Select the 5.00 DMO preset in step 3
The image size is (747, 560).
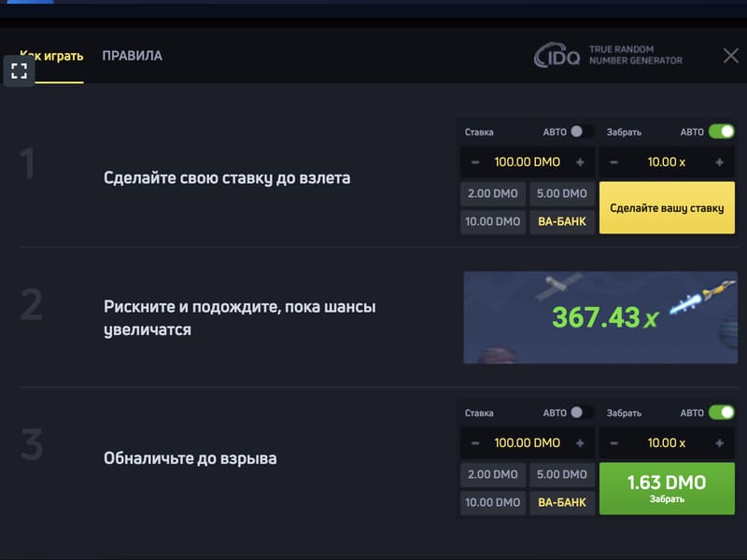click(x=562, y=474)
